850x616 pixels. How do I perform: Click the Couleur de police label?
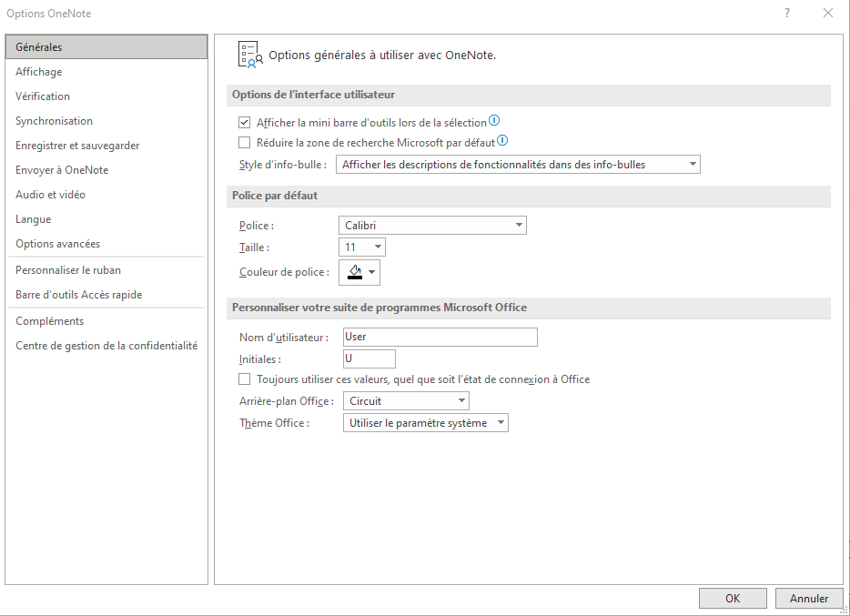click(284, 272)
